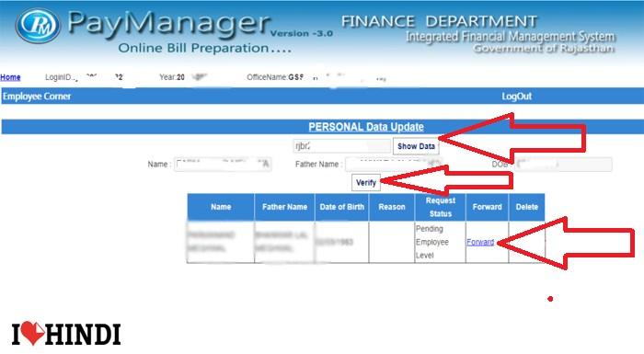Open the Home link

coord(10,77)
